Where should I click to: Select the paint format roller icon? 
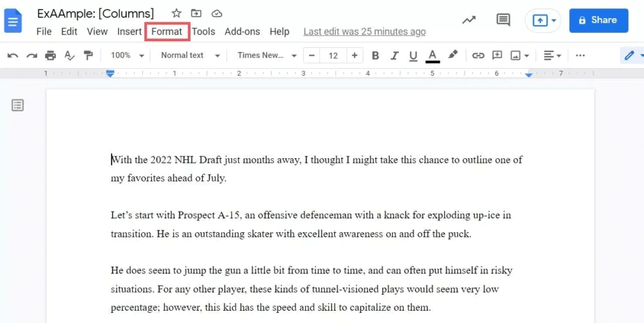click(x=88, y=56)
